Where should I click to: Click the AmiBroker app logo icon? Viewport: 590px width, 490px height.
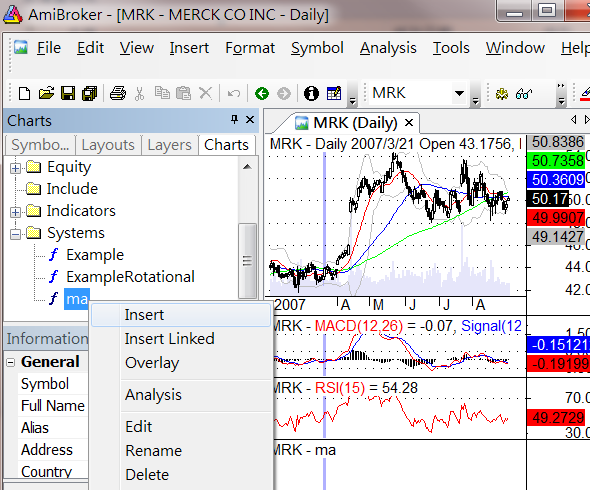tap(12, 15)
